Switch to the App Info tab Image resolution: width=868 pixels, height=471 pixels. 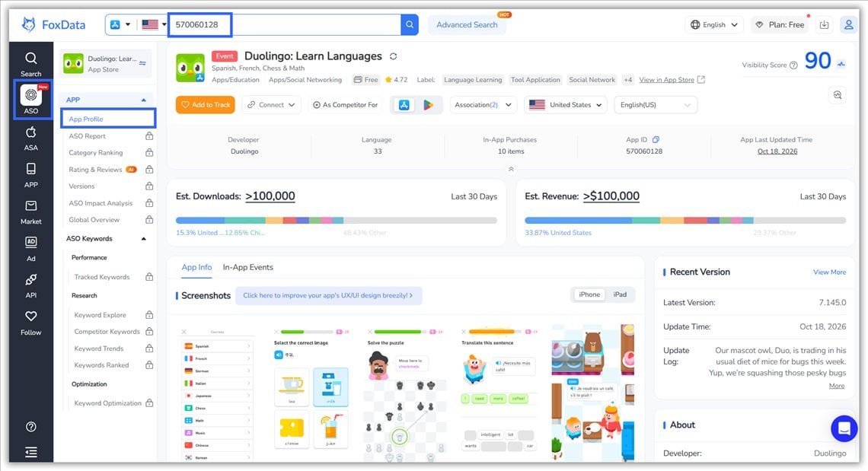pyautogui.click(x=196, y=267)
